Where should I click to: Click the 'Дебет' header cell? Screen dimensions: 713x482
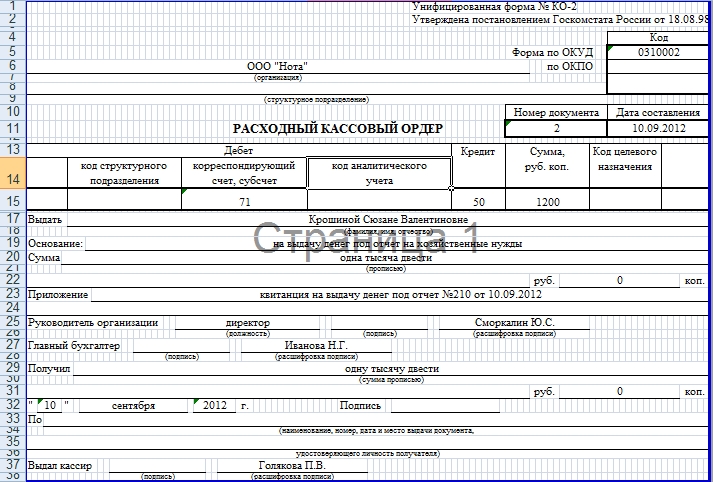tap(239, 151)
